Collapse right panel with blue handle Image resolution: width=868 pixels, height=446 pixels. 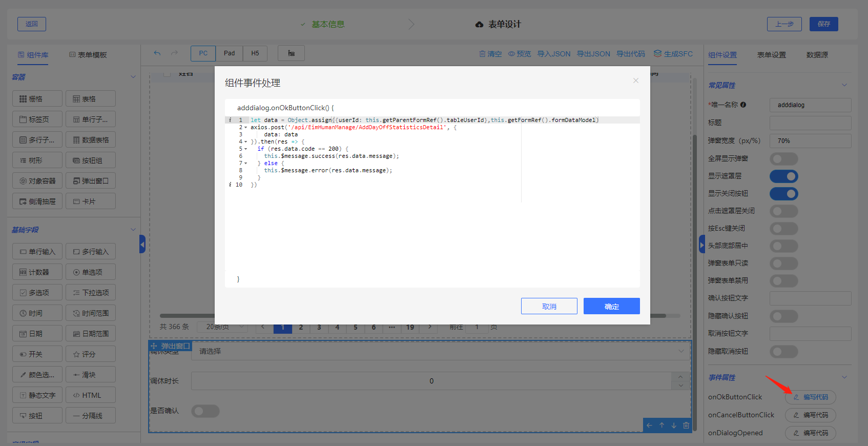click(x=702, y=244)
